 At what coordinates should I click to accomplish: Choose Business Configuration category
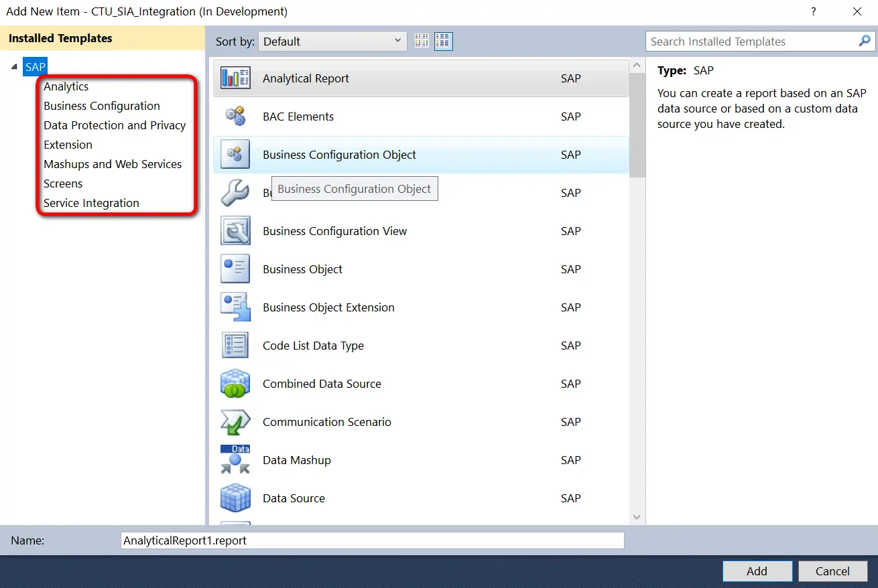pyautogui.click(x=102, y=106)
